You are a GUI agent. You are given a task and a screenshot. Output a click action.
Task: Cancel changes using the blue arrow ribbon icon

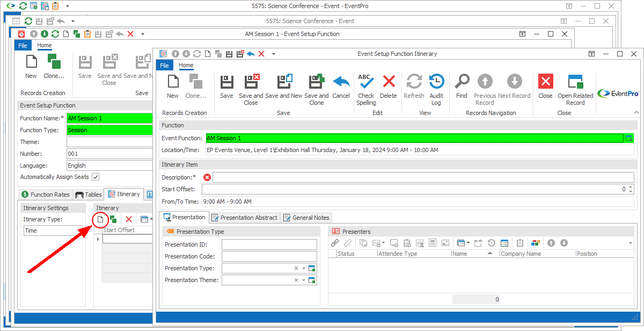(341, 82)
